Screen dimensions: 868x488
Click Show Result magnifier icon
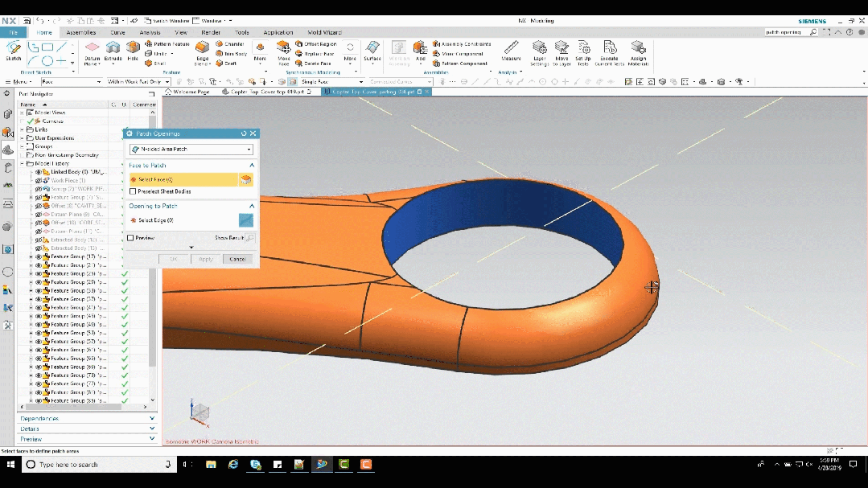click(x=250, y=238)
